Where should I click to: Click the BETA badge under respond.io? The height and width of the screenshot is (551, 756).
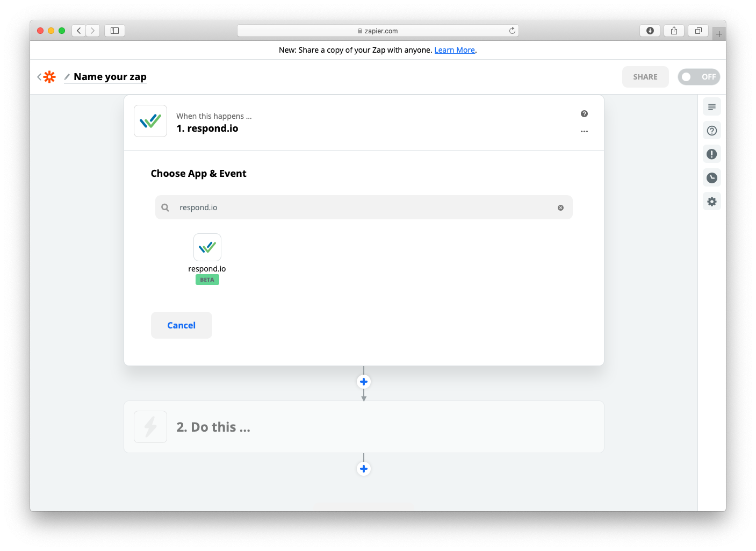click(207, 280)
